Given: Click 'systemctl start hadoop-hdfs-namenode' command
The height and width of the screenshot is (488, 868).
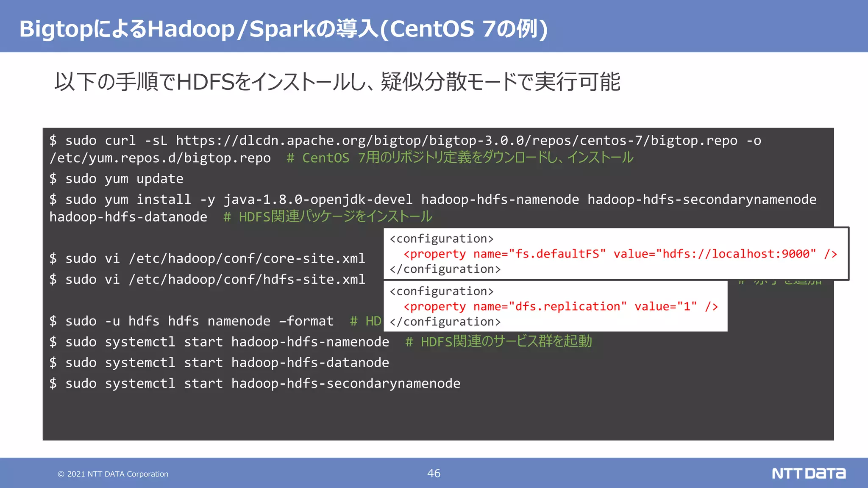Looking at the screenshot, I should [x=219, y=342].
